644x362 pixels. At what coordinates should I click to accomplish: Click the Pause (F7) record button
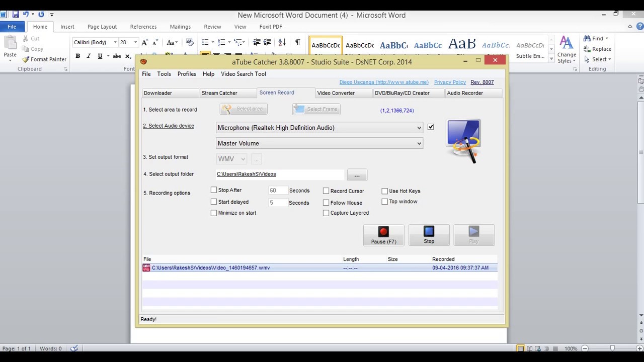click(x=383, y=235)
